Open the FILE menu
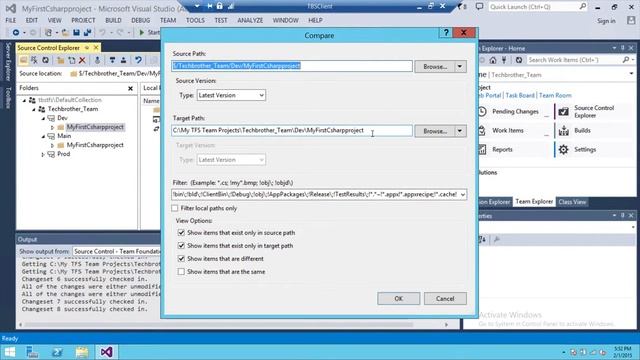The width and height of the screenshot is (640, 360). 11,20
